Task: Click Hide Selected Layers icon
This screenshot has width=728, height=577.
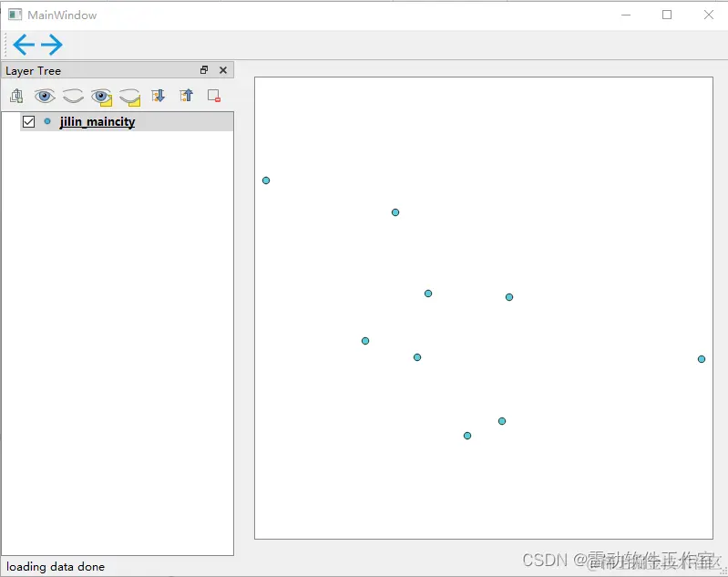Action: pyautogui.click(x=130, y=98)
